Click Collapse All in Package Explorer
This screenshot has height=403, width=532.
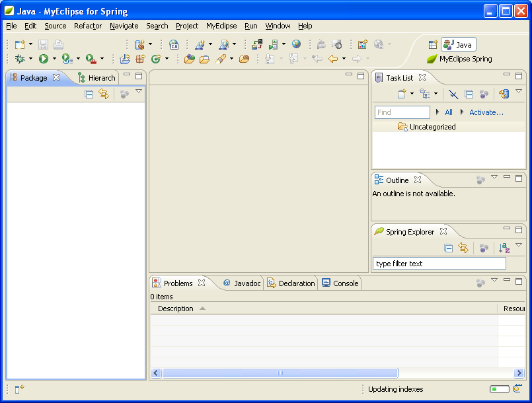coord(89,94)
